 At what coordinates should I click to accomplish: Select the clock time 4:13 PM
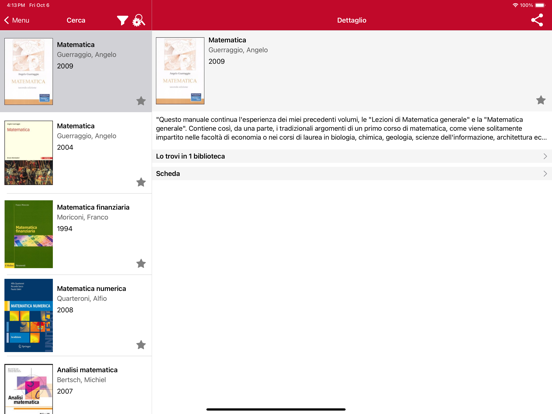tap(16, 5)
